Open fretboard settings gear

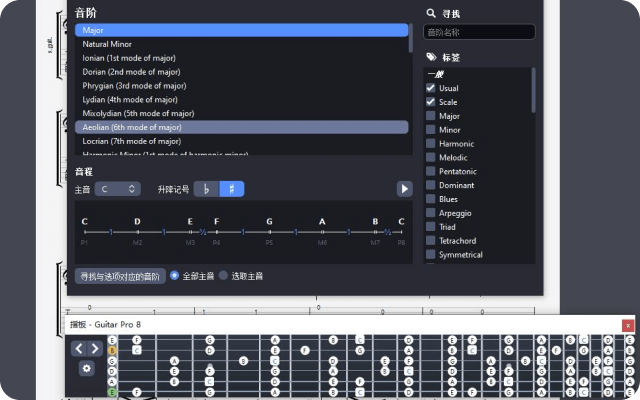coord(87,368)
